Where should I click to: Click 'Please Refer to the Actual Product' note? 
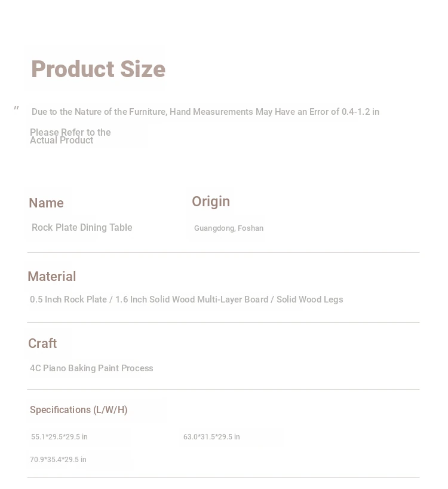coord(70,136)
